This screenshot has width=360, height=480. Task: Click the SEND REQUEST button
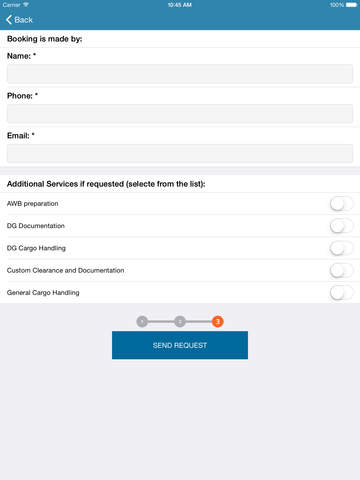click(x=180, y=345)
